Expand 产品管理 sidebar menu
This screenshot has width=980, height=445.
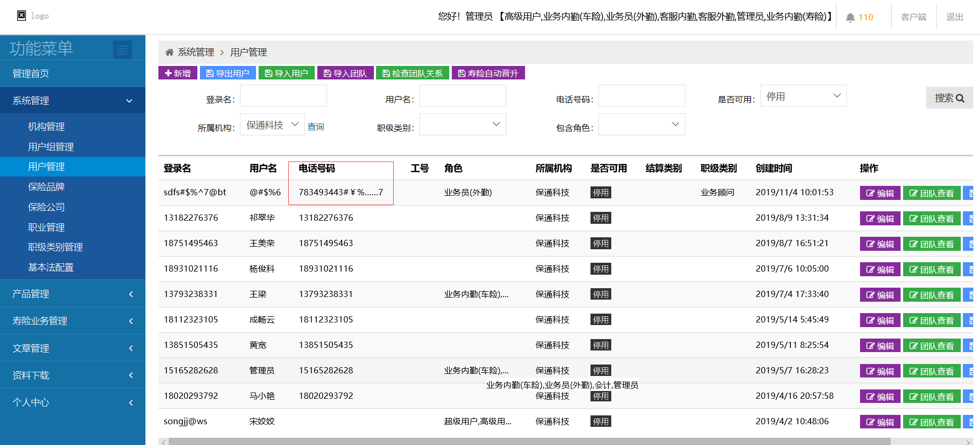(x=73, y=294)
